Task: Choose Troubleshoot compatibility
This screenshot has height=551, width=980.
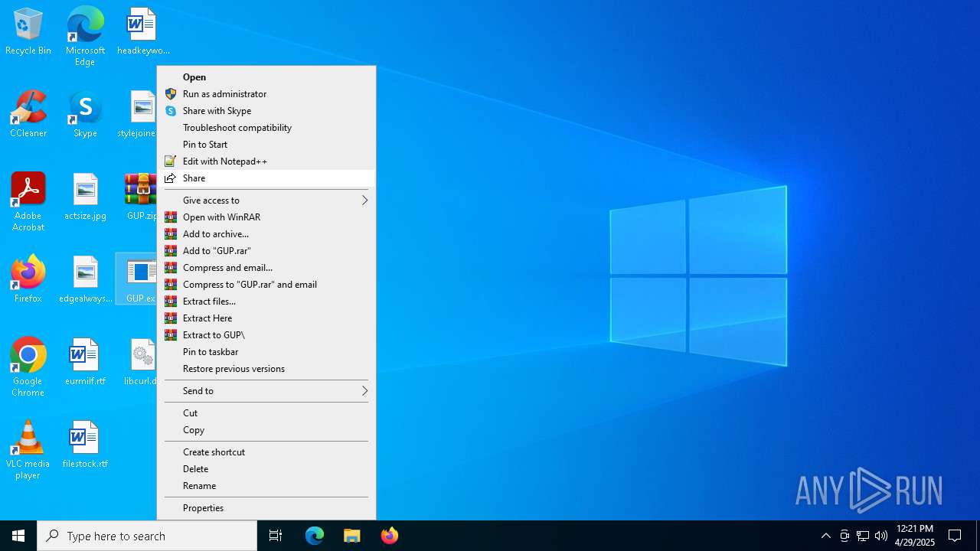Action: click(266, 128)
